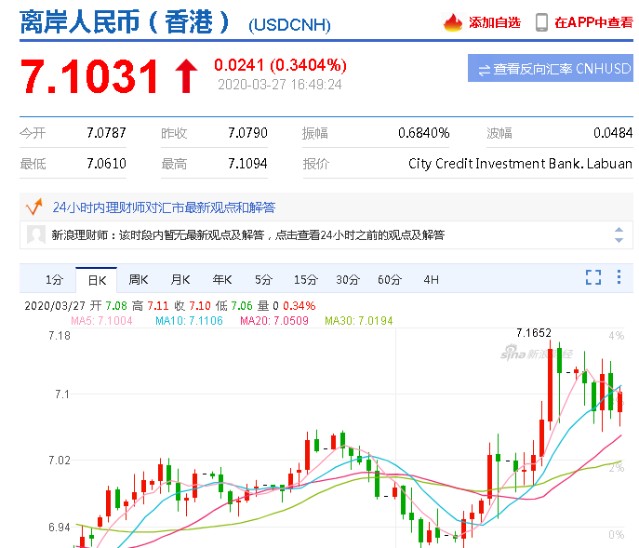Image resolution: width=639 pixels, height=548 pixels.
Task: Select the 月K monthly chart tab
Action: pos(180,279)
